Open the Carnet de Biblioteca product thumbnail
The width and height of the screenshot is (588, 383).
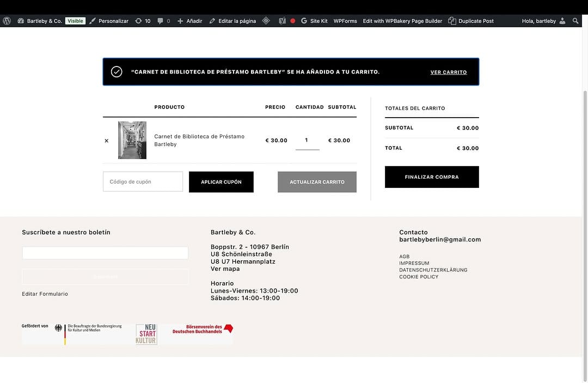132,140
